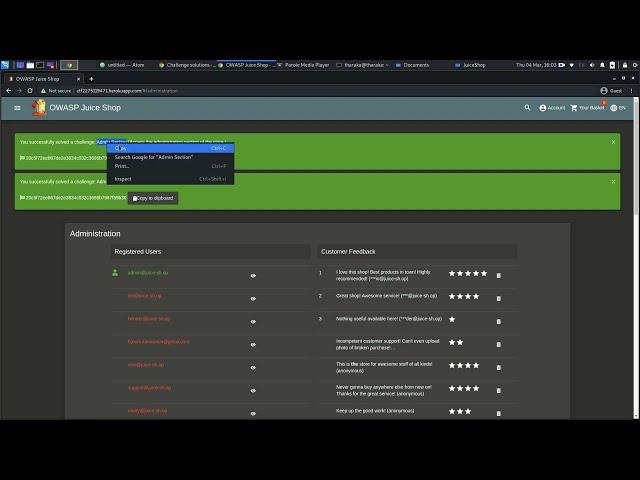Click the notification bell in the tray
Screen dimensions: 640x480
pyautogui.click(x=602, y=65)
